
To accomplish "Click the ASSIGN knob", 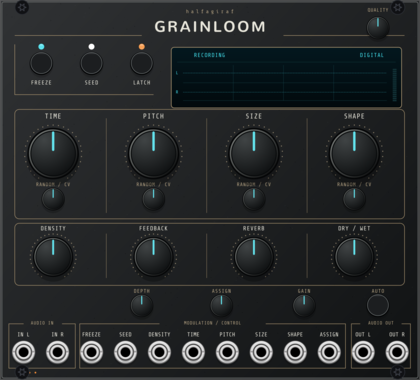I will point(221,305).
